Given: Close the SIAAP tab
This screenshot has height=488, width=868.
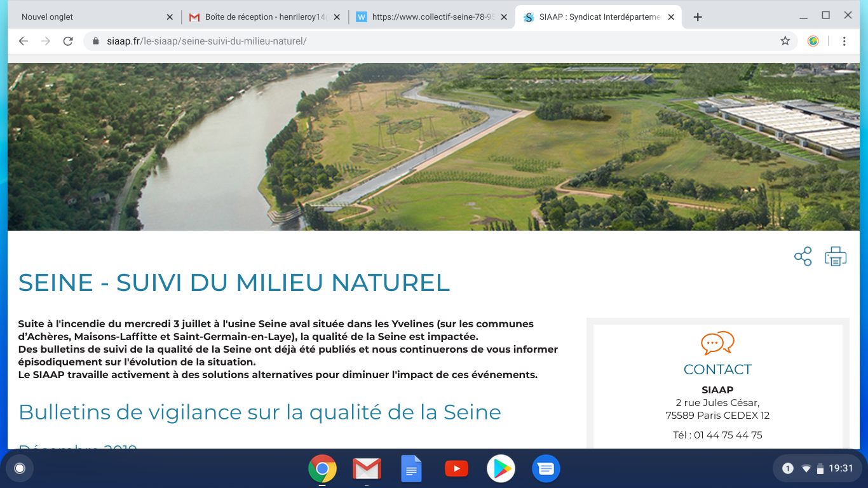Looking at the screenshot, I should (671, 17).
